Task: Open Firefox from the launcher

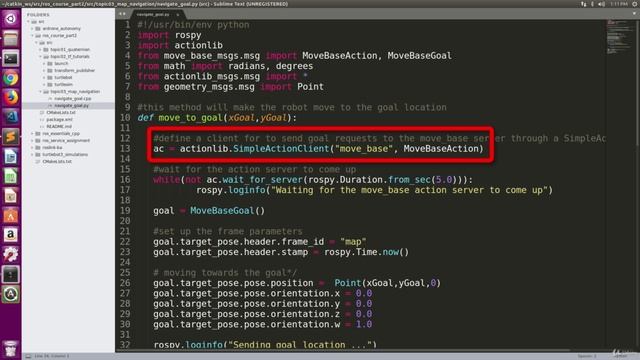Action: pyautogui.click(x=11, y=97)
